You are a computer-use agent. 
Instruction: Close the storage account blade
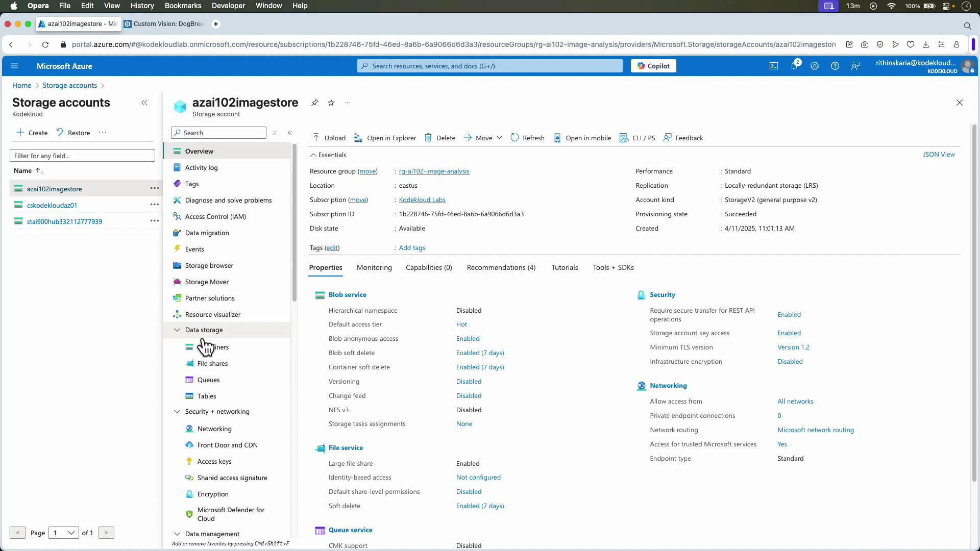click(960, 103)
